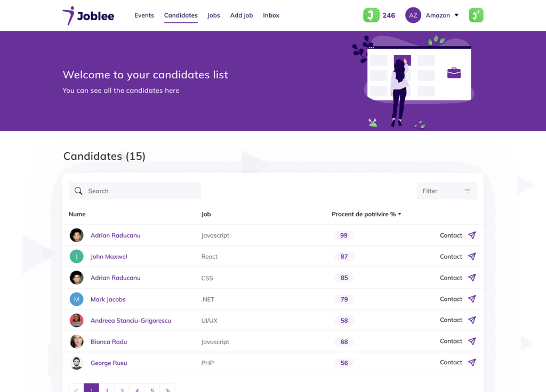Click the AZ account avatar
Viewport: 546px width, 392px height.
(x=413, y=15)
